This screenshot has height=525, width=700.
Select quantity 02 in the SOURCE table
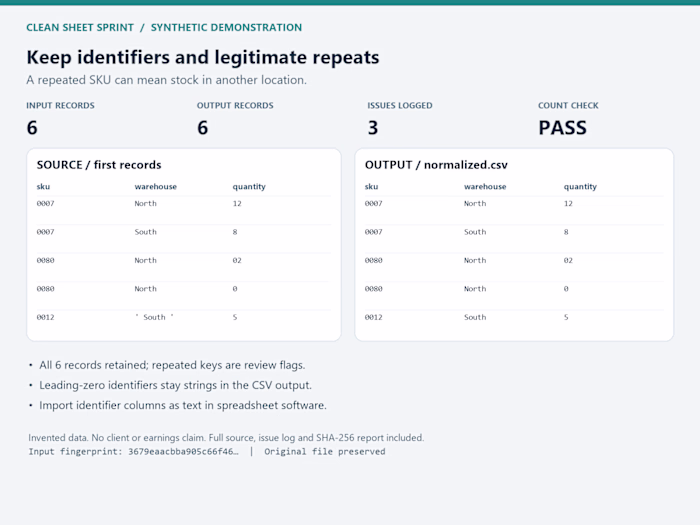pyautogui.click(x=237, y=261)
